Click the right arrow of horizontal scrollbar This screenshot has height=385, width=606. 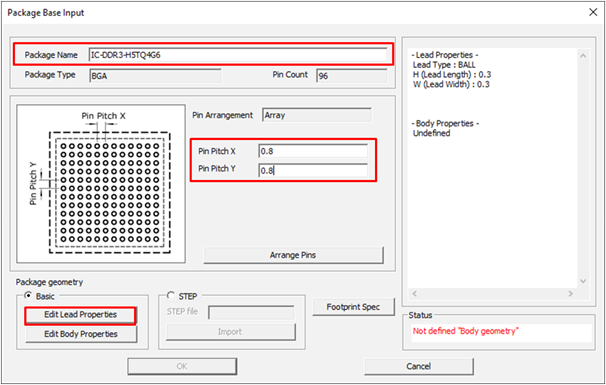(x=571, y=293)
